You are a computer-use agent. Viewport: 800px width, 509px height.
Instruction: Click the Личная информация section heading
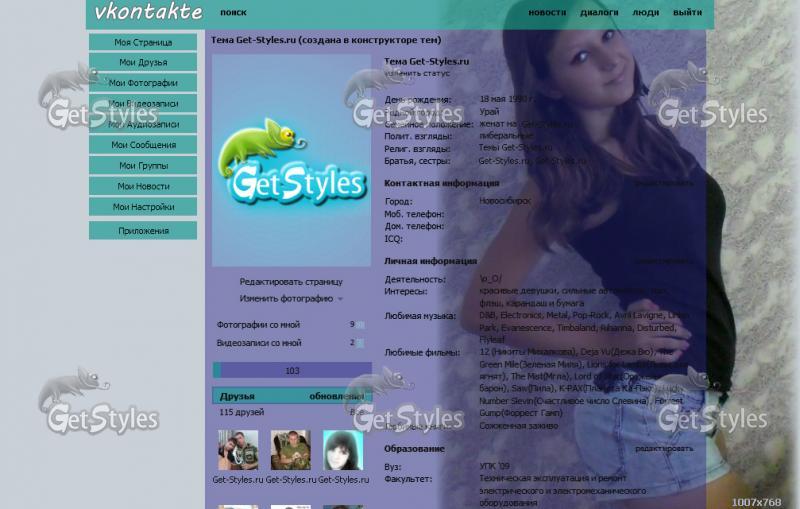click(x=430, y=261)
